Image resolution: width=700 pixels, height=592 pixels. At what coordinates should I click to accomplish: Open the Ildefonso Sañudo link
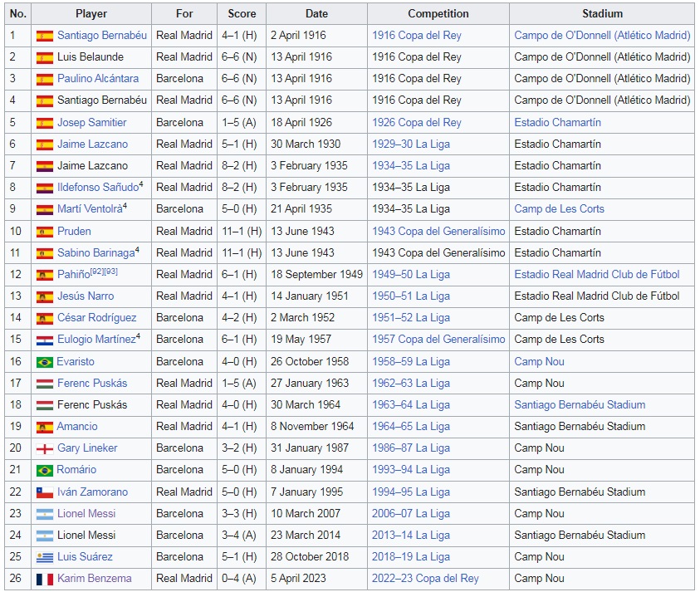point(98,187)
